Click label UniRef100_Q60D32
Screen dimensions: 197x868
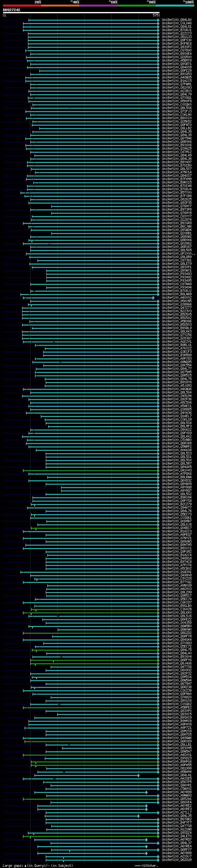point(176,481)
